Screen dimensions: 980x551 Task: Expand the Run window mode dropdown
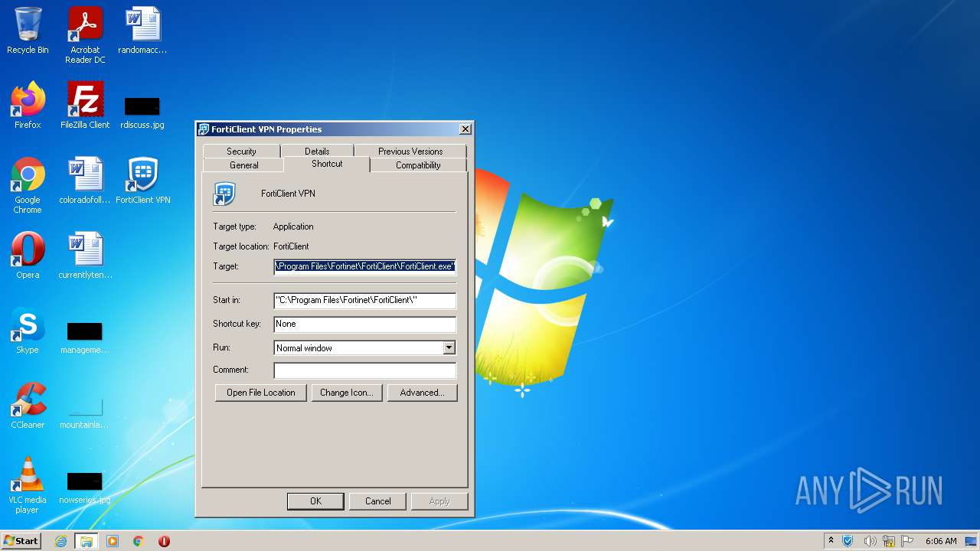(x=449, y=347)
